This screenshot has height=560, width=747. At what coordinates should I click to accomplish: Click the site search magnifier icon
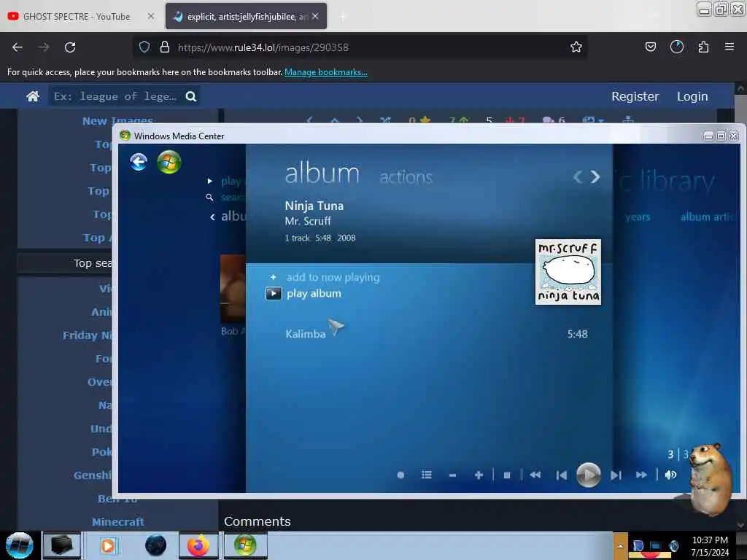[191, 97]
